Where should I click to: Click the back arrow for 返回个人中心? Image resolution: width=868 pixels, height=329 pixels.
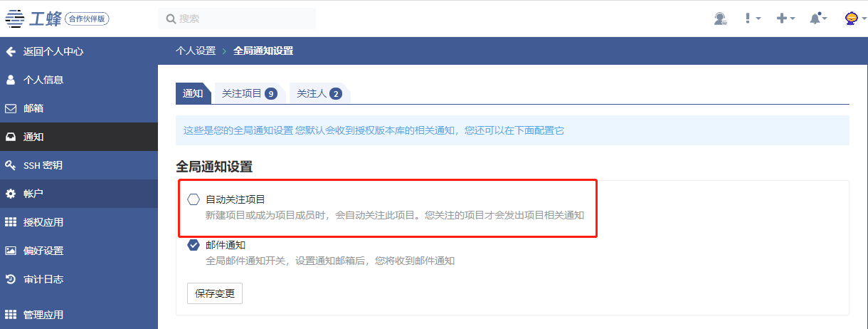click(11, 51)
